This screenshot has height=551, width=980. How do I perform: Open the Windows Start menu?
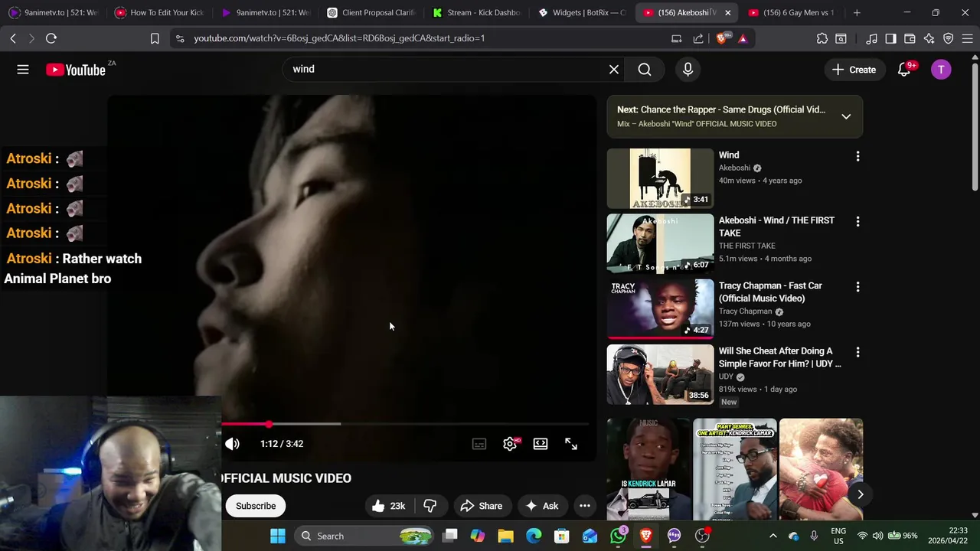coord(278,536)
